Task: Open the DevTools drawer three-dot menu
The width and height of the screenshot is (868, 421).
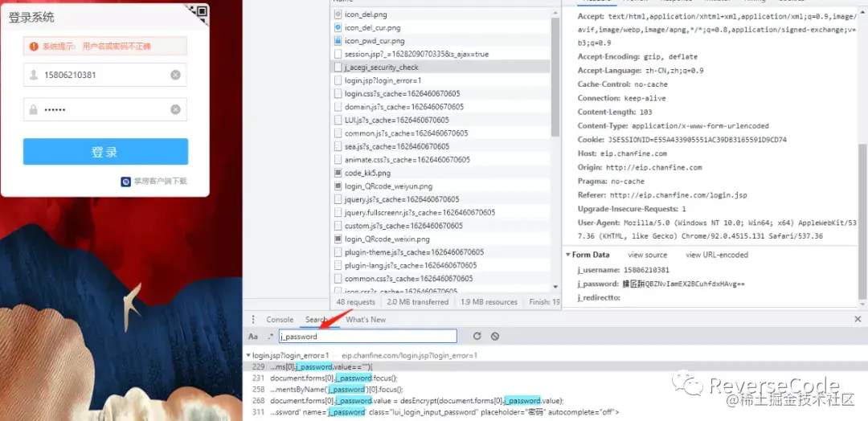Action: coord(253,319)
